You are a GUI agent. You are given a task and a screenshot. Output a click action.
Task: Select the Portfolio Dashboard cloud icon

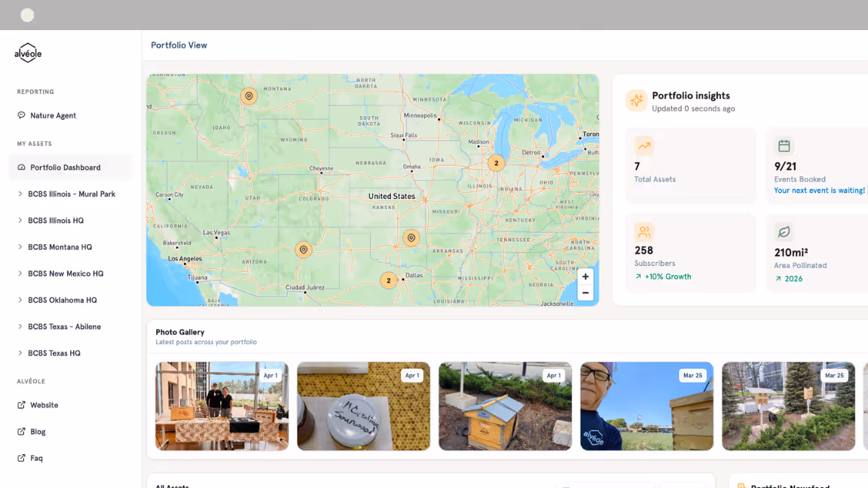coord(20,167)
